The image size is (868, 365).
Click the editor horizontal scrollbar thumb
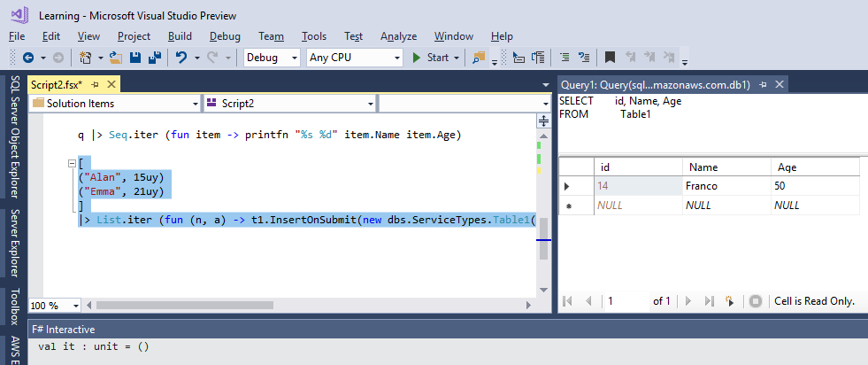[185, 305]
